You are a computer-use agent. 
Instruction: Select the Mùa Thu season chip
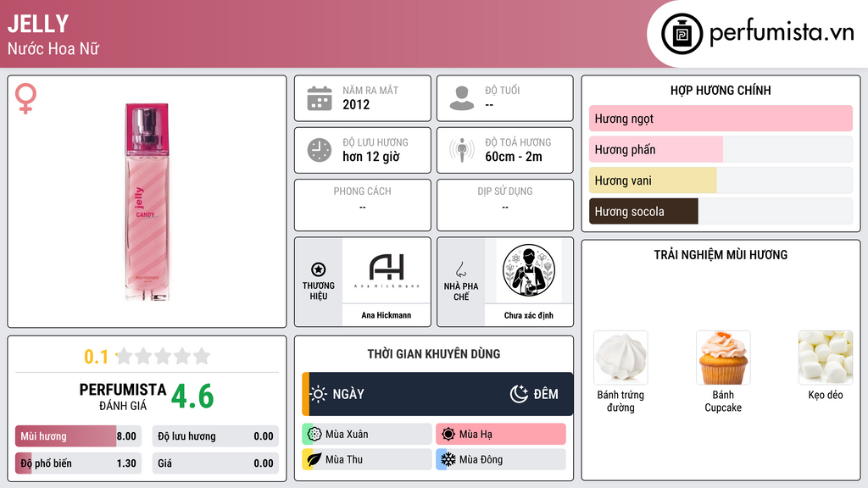pos(367,459)
